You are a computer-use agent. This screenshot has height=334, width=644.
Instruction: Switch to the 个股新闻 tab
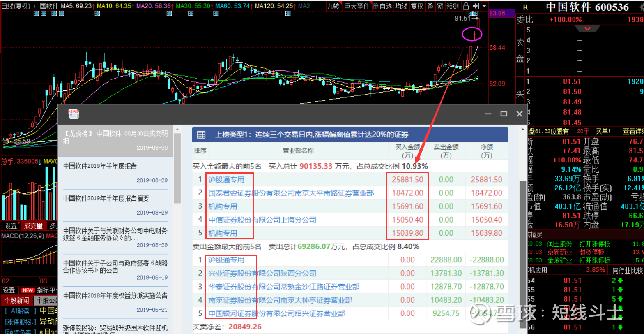(17, 300)
